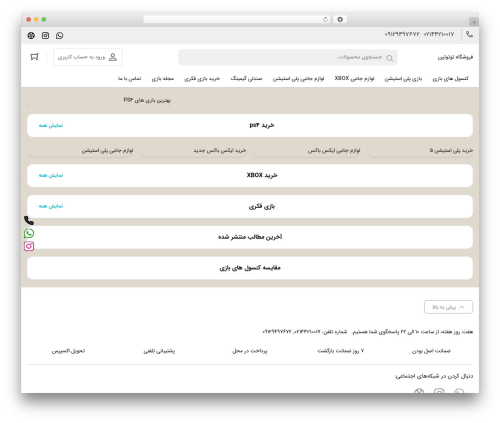Click آخرین مطالب منتشر شده heading
The width and height of the screenshot is (500, 423).
[x=250, y=237]
